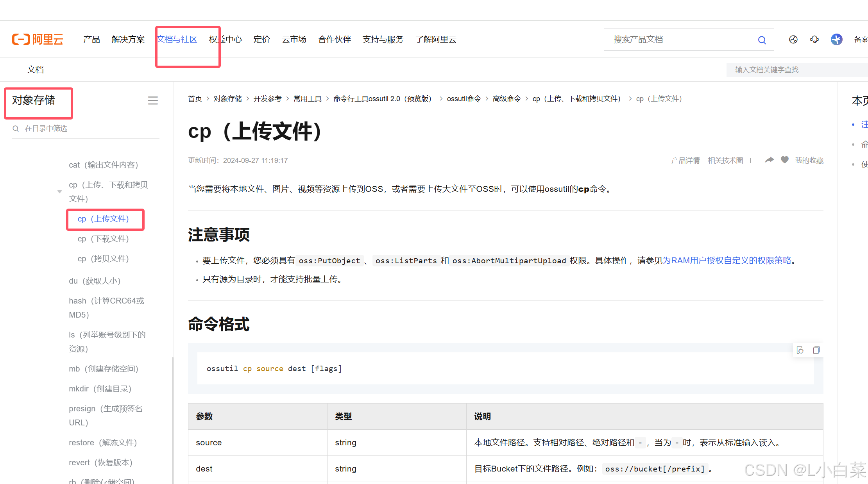Click the Alibaba Cloud logo

pos(38,39)
